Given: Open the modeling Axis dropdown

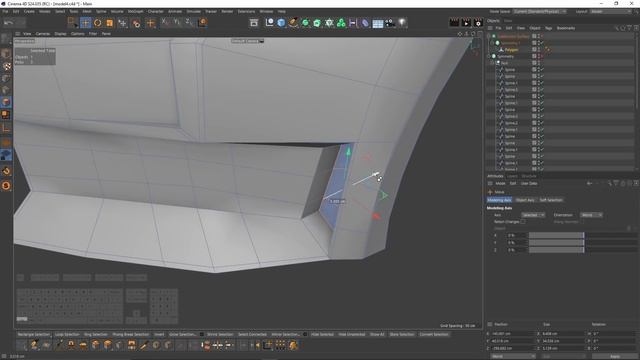Looking at the screenshot, I should click(x=533, y=215).
